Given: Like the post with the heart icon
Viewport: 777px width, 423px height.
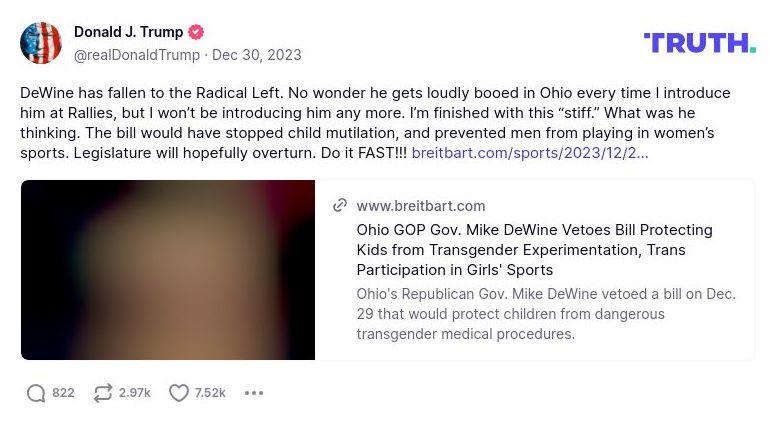Looking at the screenshot, I should click(x=178, y=393).
